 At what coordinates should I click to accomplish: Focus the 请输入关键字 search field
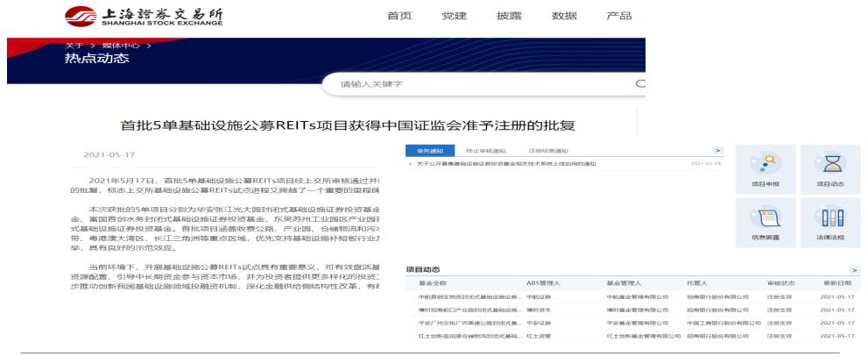(x=484, y=84)
